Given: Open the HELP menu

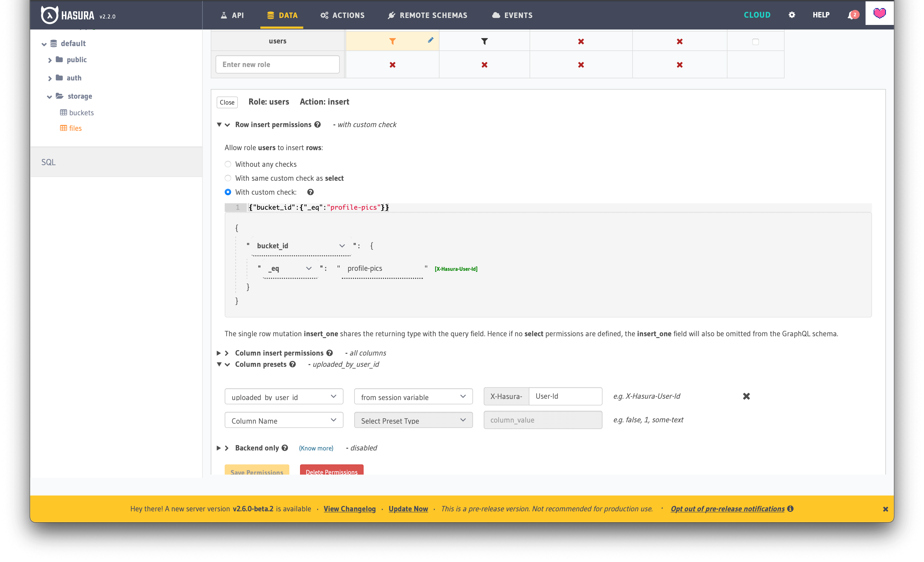Looking at the screenshot, I should click(821, 15).
